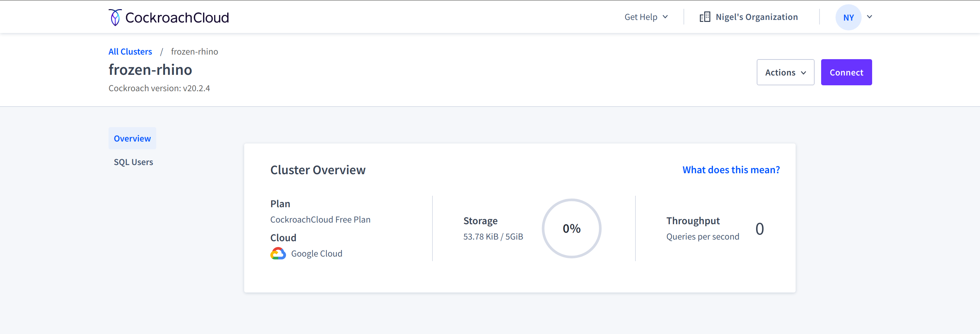The image size is (980, 334).
Task: Click the throughput value 0
Action: [x=759, y=229]
